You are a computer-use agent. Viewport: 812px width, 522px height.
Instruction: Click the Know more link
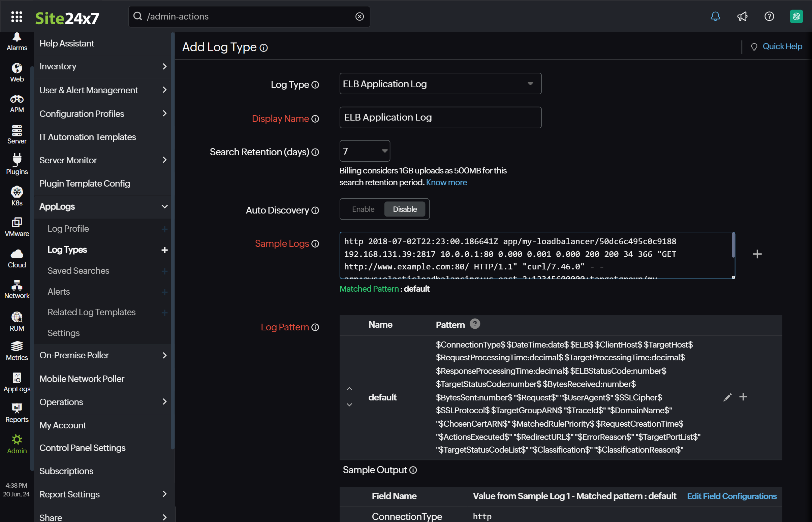tap(446, 182)
